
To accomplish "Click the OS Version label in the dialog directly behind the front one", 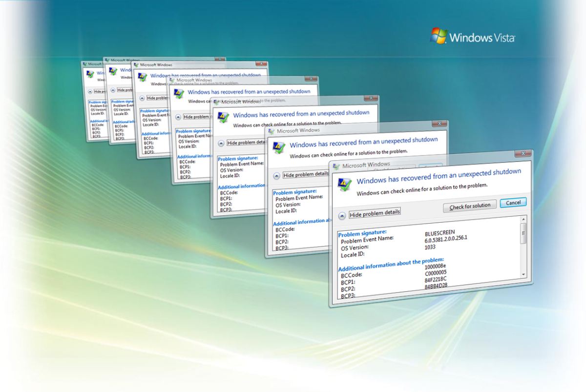I will pos(288,205).
